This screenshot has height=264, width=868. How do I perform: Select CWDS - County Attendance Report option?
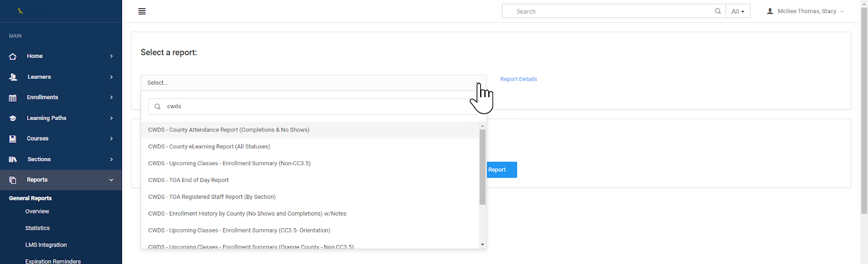click(x=310, y=130)
